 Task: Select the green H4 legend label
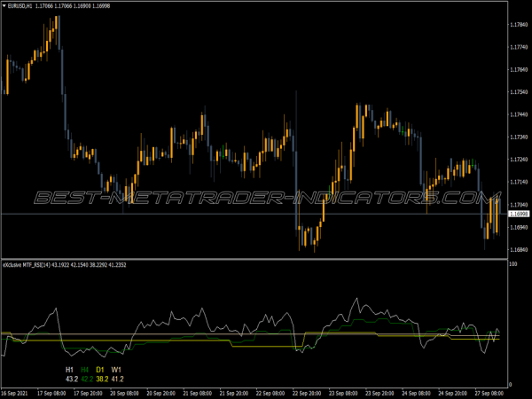84,370
